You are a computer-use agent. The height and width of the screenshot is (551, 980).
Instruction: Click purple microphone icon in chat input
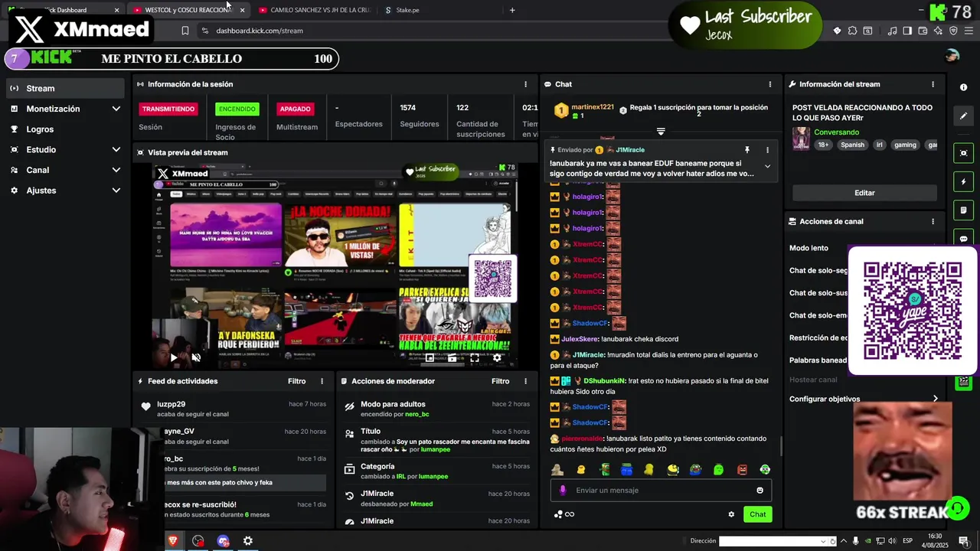pyautogui.click(x=563, y=491)
